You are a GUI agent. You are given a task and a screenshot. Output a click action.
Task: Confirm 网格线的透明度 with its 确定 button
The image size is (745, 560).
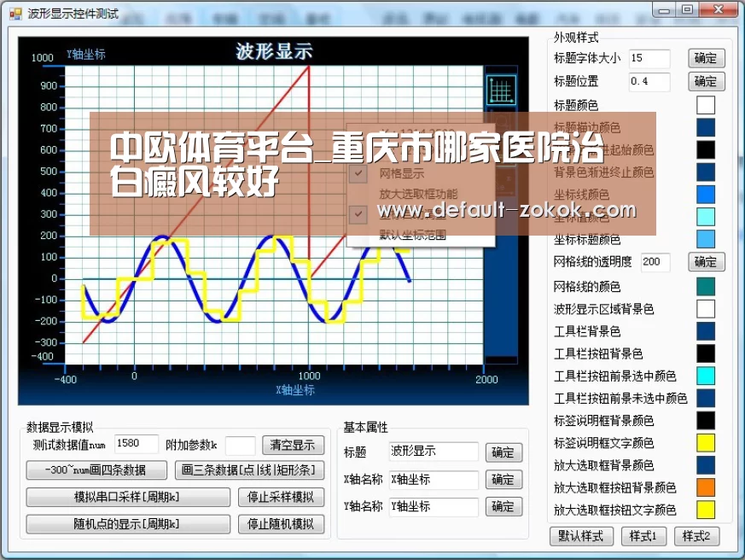[706, 262]
